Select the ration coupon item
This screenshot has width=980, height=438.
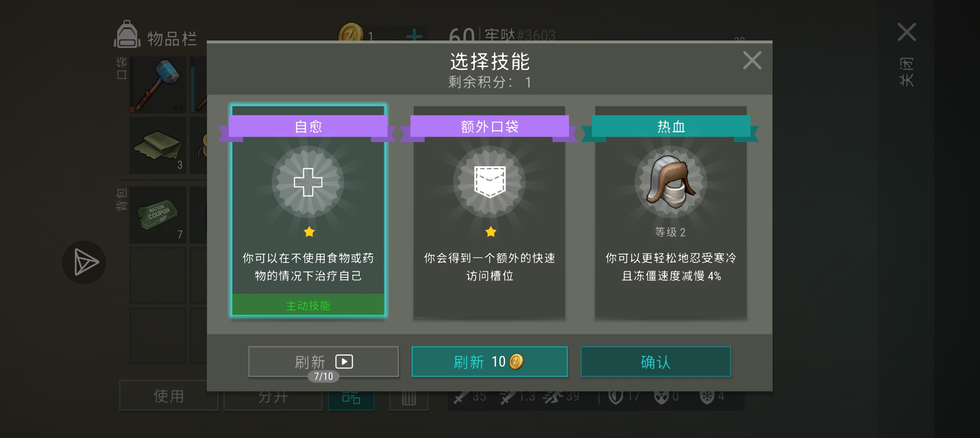158,215
